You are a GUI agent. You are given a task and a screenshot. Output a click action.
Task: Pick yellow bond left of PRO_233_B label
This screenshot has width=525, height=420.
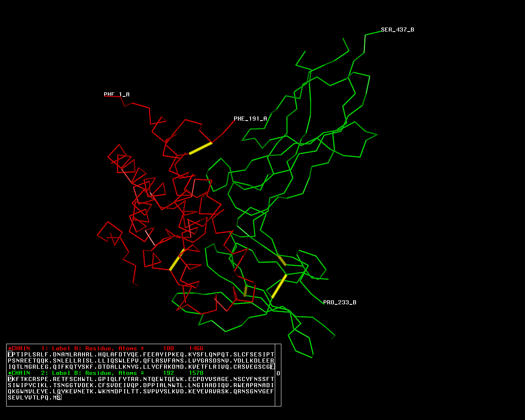pyautogui.click(x=279, y=286)
